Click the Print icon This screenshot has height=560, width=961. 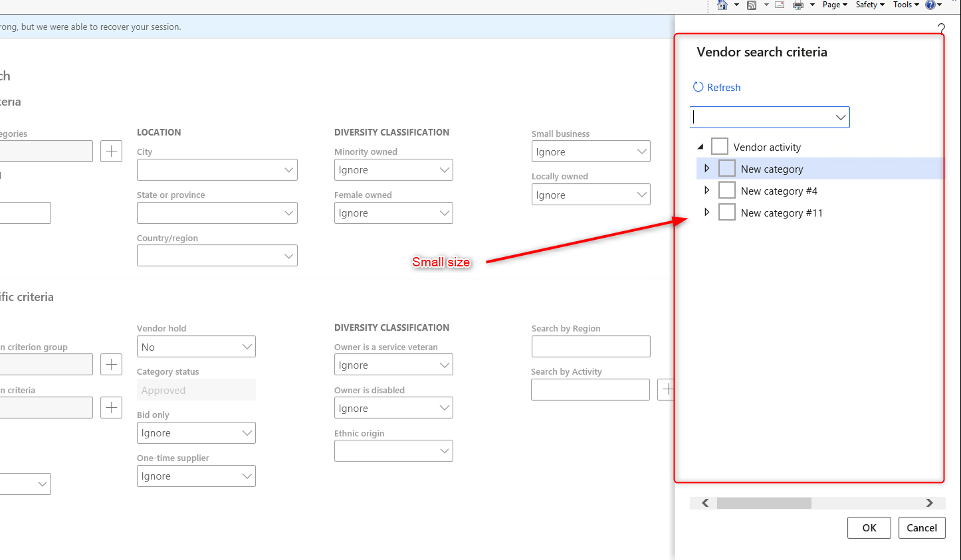pyautogui.click(x=797, y=5)
